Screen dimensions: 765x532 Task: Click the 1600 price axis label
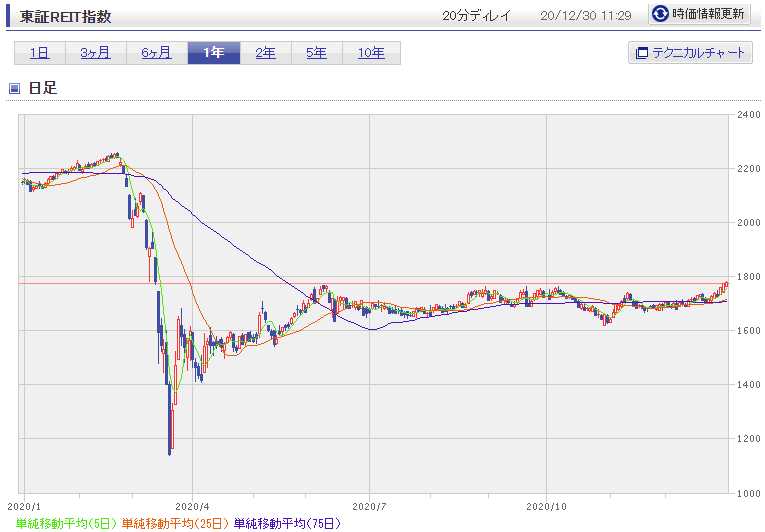[748, 331]
